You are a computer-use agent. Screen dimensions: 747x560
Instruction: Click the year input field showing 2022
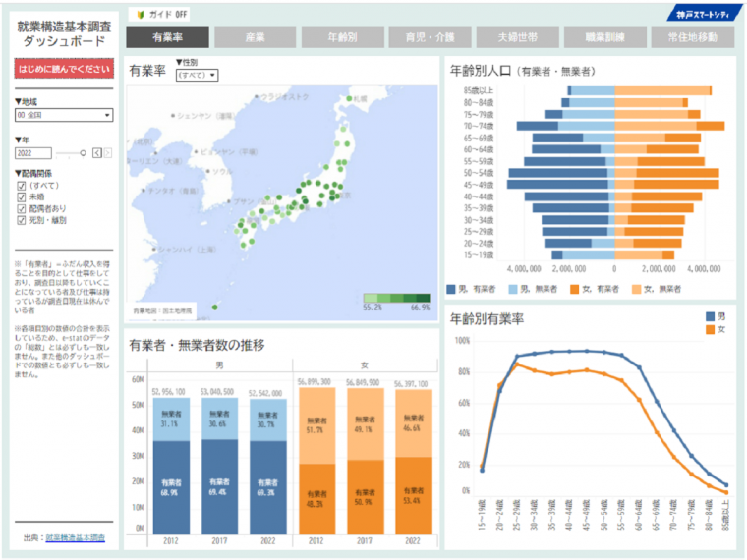coord(32,153)
